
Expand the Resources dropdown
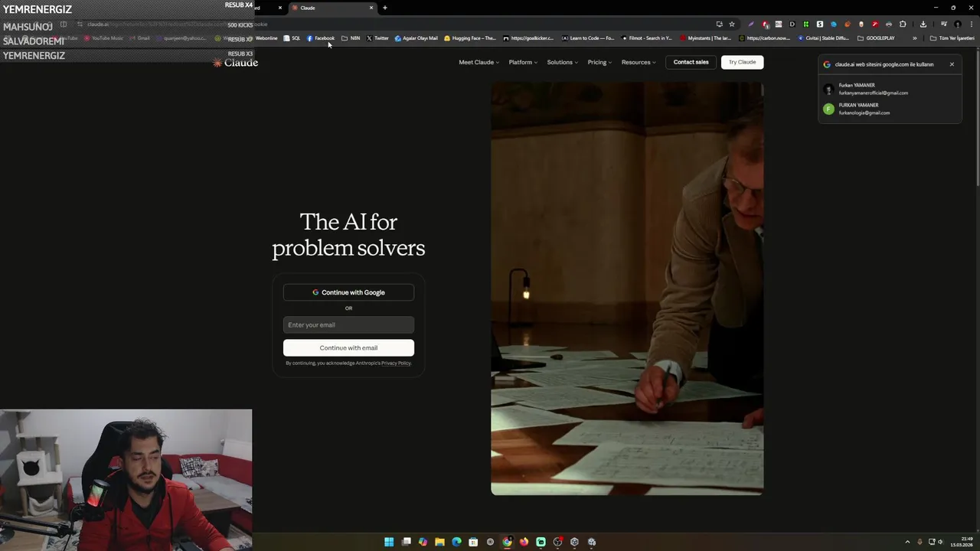pyautogui.click(x=639, y=62)
